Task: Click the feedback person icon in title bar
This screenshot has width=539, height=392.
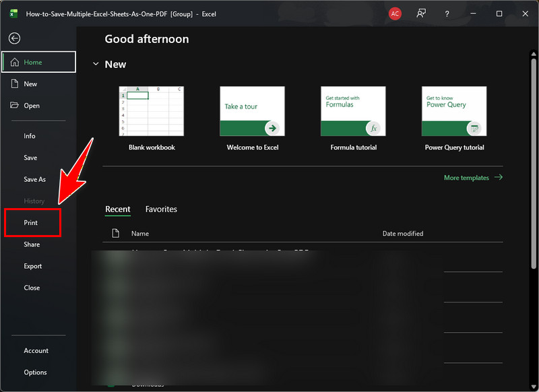Action: click(421, 13)
